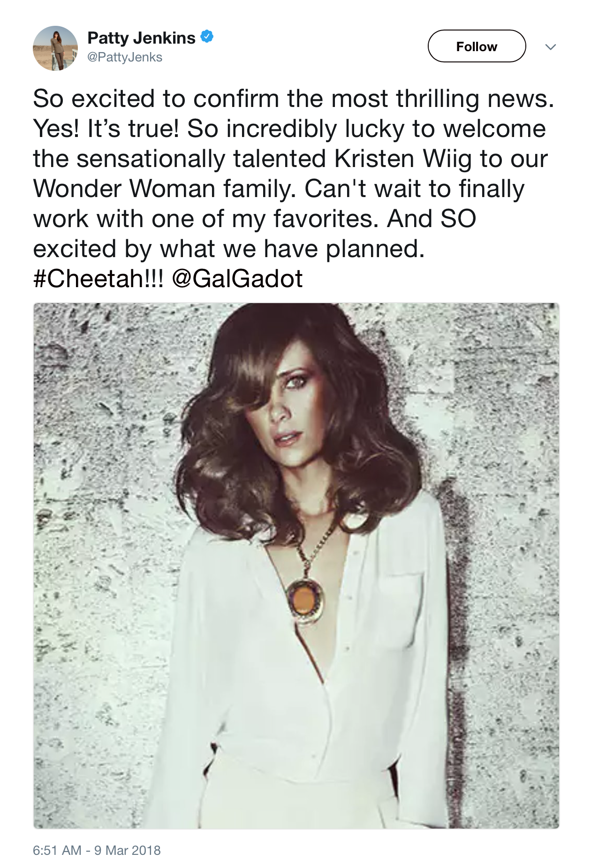This screenshot has height=868, width=591.
Task: Click the tweet's first line about thrilling news
Action: pos(294,99)
